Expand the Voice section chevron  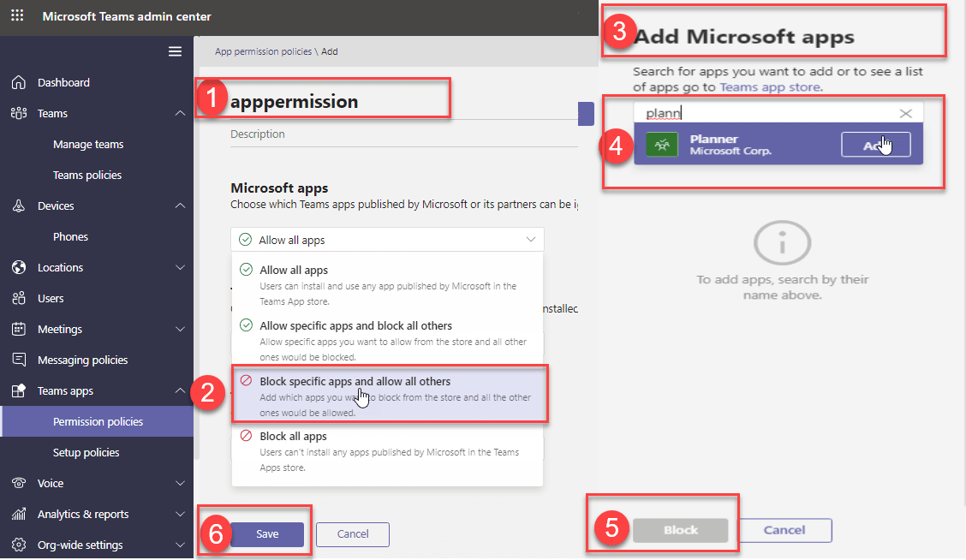(x=180, y=484)
